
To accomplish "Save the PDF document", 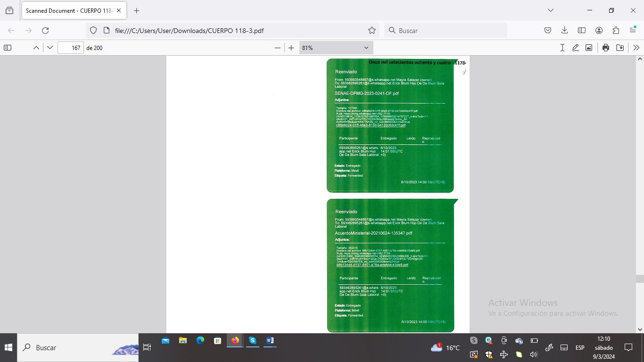I will point(620,48).
